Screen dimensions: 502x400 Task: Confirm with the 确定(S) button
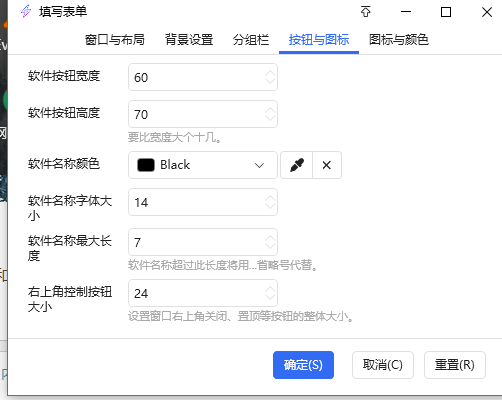(303, 365)
